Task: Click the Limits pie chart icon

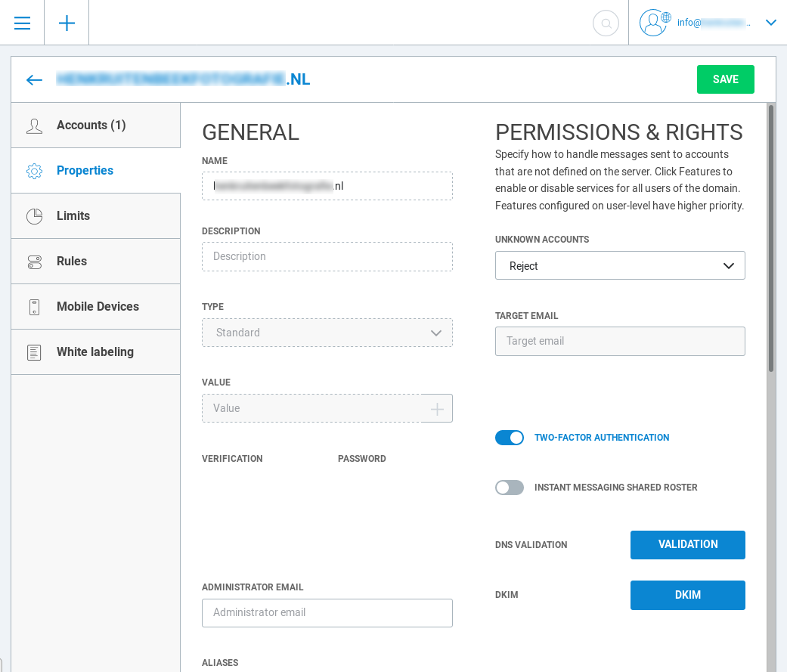Action: [x=34, y=216]
